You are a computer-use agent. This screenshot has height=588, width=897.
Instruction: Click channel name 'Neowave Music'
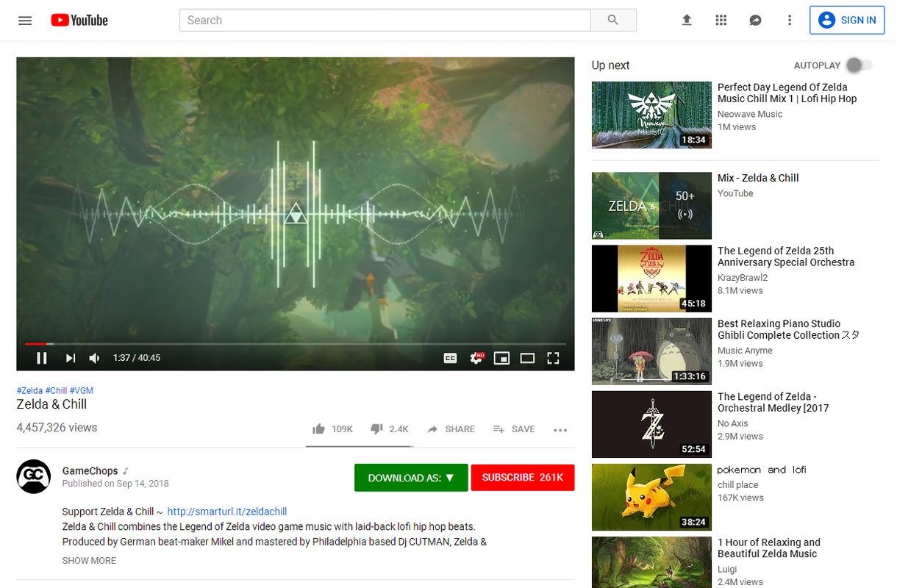tap(750, 114)
